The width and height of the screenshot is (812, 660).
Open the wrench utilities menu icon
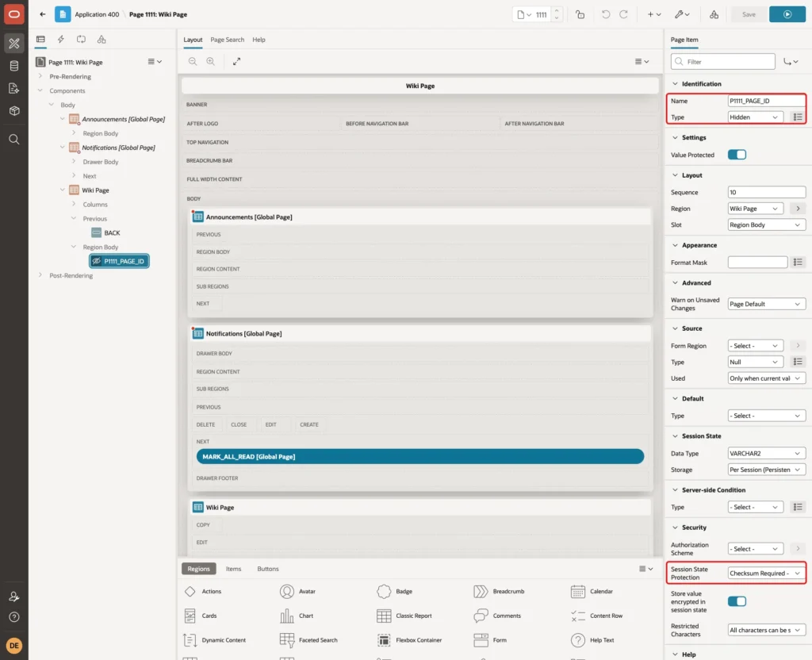click(x=682, y=14)
